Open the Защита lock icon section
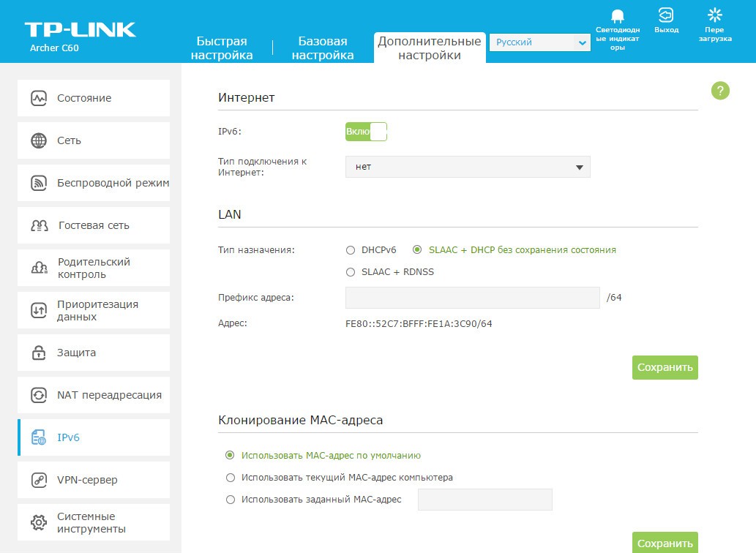The image size is (756, 553). (x=39, y=353)
